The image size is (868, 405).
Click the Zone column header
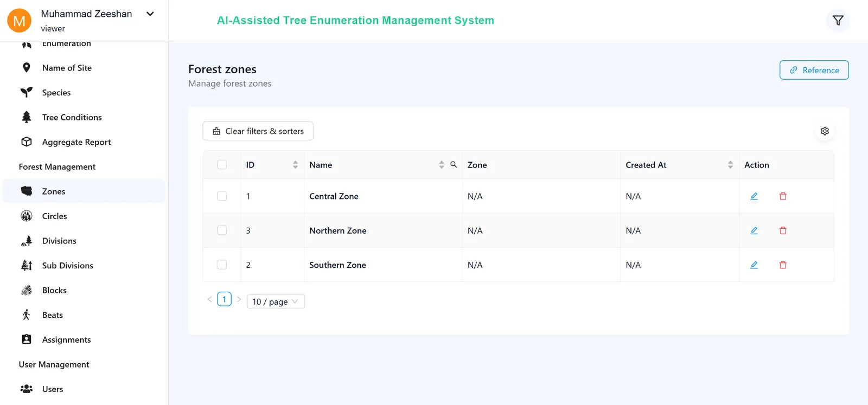click(541, 165)
